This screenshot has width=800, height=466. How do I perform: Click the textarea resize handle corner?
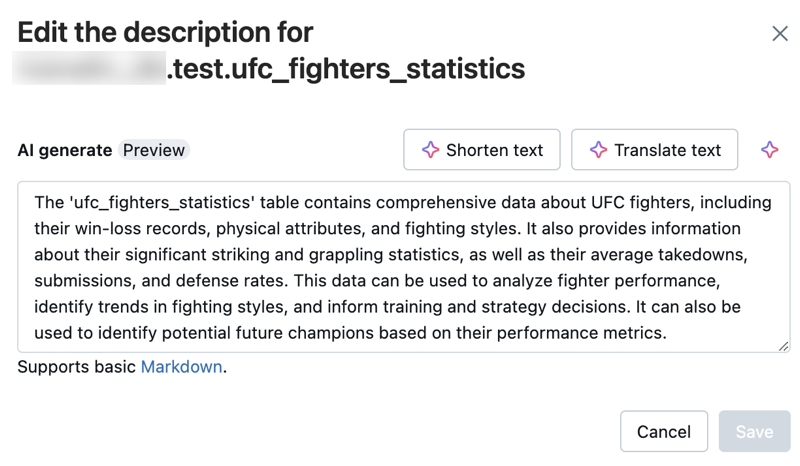[783, 346]
